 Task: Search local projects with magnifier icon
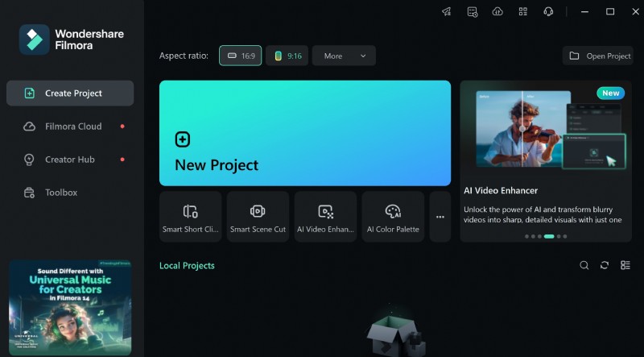[584, 265]
